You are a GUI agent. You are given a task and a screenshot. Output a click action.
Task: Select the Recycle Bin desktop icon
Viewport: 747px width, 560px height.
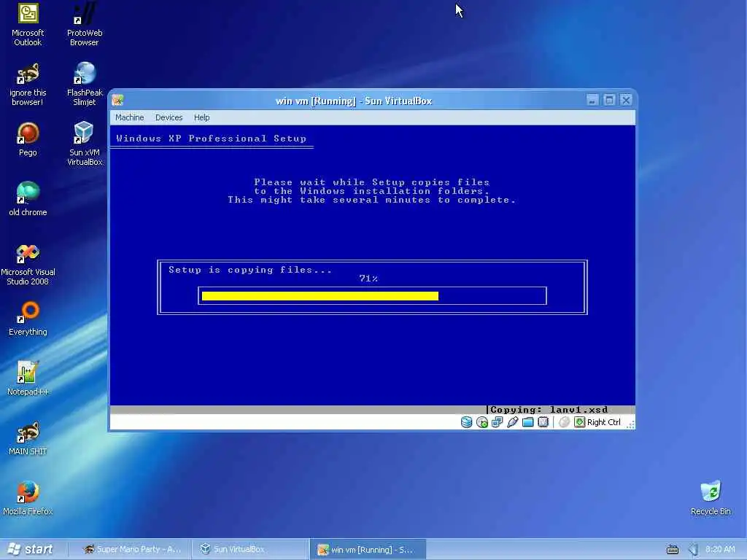(711, 499)
